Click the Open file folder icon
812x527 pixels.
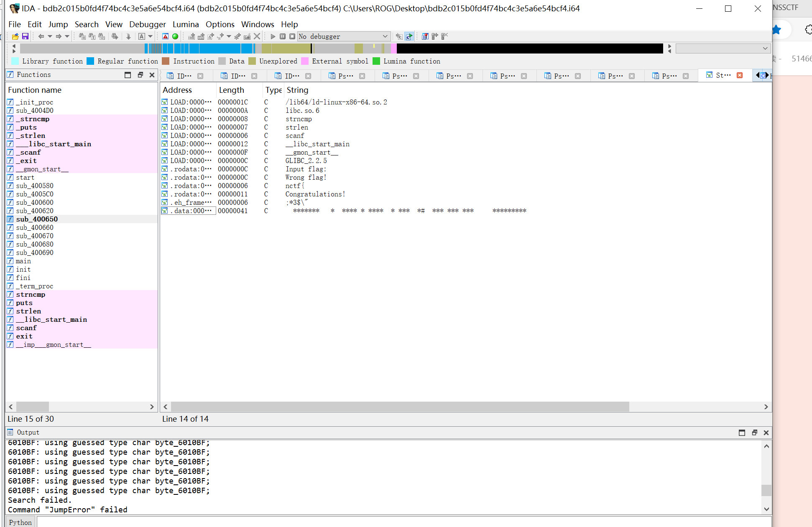coord(15,36)
